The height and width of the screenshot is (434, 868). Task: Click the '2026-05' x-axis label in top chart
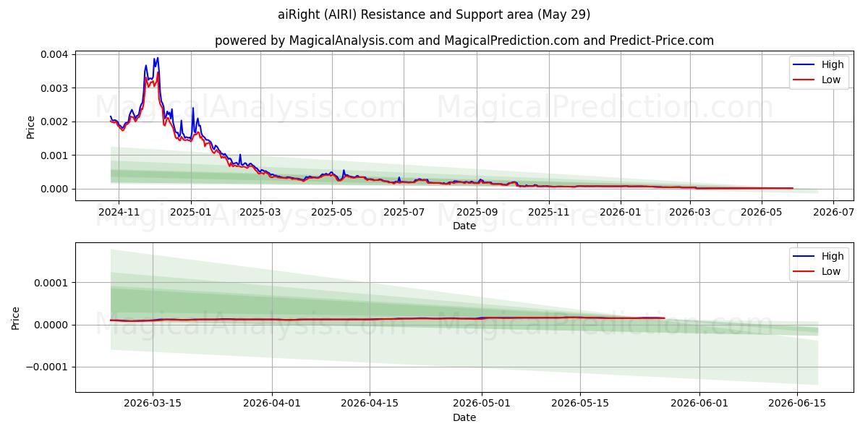click(x=762, y=213)
